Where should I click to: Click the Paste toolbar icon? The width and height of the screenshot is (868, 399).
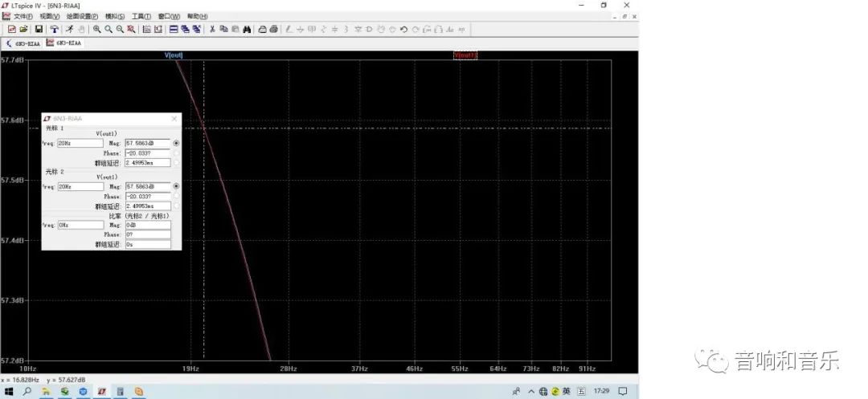[x=235, y=29]
